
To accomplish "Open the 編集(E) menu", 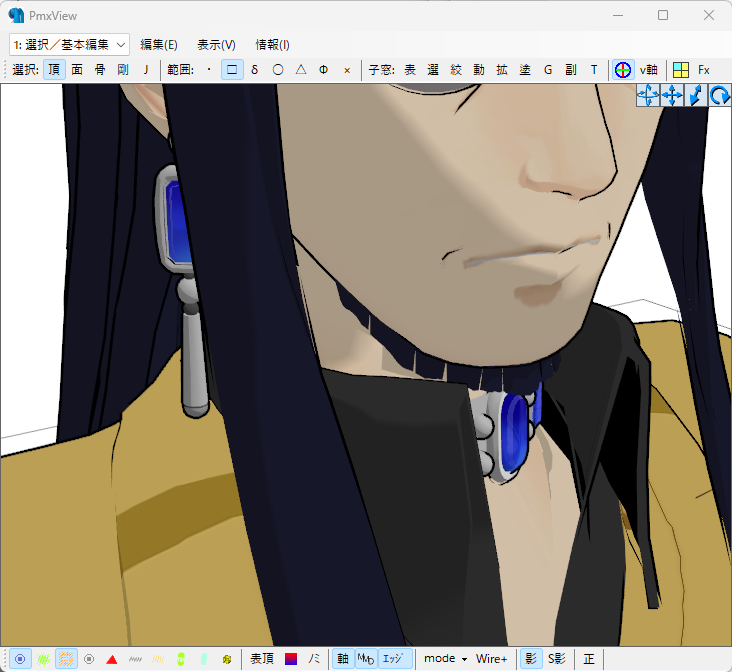I will pyautogui.click(x=159, y=44).
